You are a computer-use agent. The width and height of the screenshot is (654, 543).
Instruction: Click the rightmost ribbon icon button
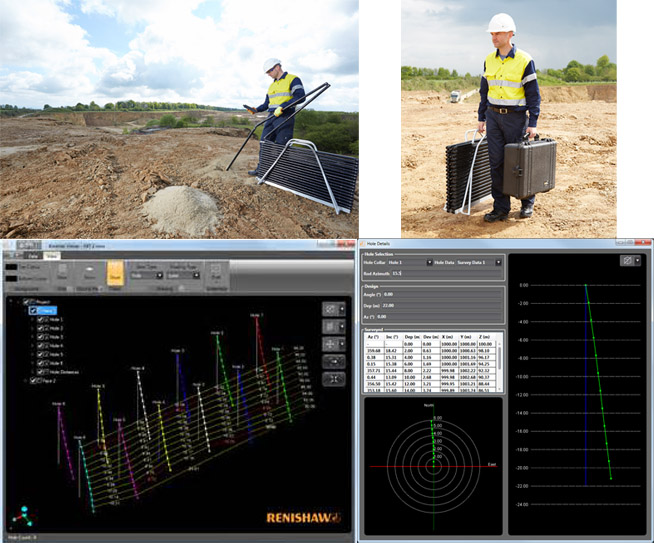click(216, 273)
